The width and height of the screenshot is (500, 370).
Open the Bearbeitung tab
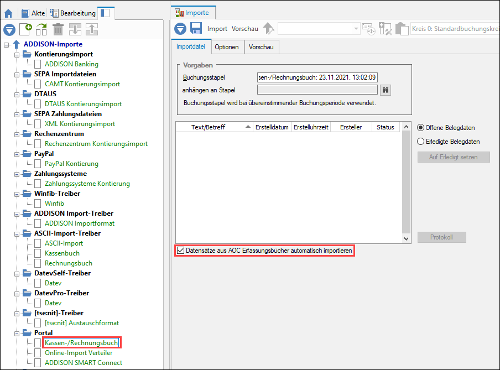(73, 13)
